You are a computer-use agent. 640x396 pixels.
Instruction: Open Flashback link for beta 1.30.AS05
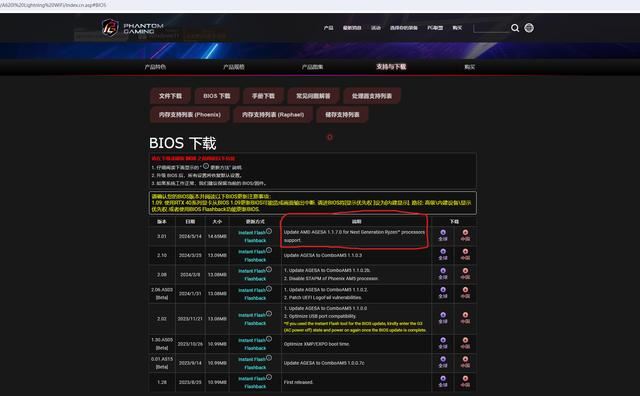point(255,348)
